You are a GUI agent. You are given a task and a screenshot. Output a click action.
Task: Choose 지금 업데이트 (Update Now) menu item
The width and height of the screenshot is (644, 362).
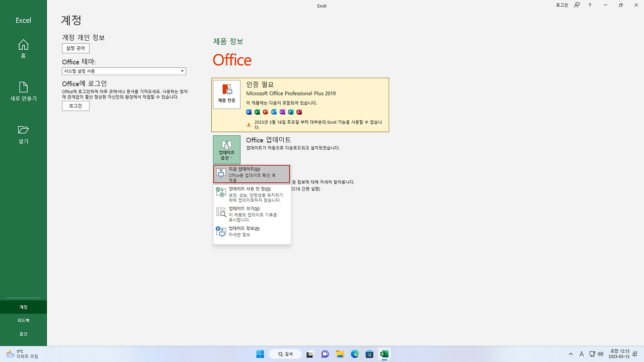point(252,174)
